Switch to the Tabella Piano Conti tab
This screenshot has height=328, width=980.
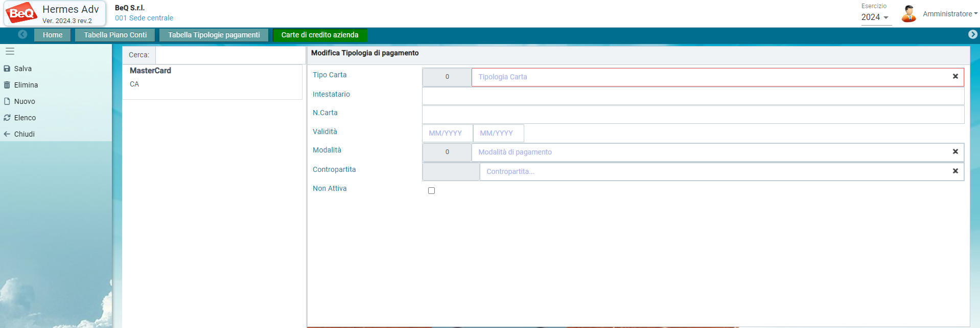point(115,35)
